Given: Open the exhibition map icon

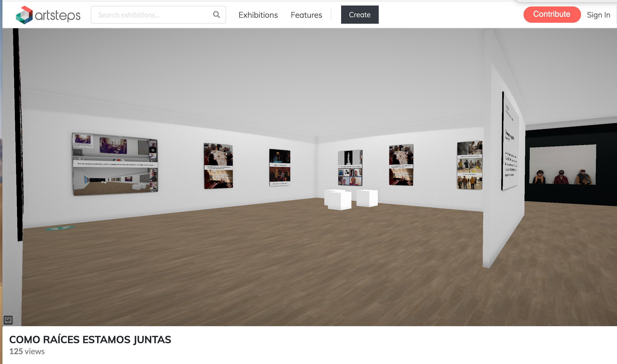Looking at the screenshot, I should 8,320.
